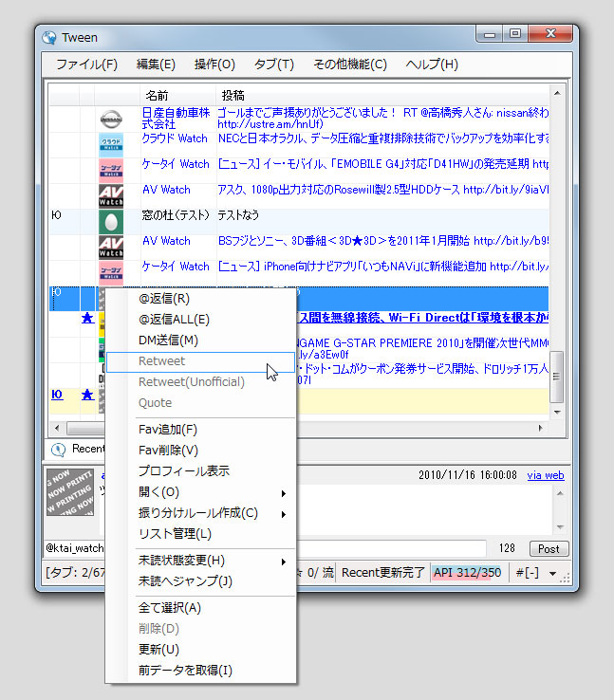Minimize the Tween window
614x700 pixels.
coord(490,34)
